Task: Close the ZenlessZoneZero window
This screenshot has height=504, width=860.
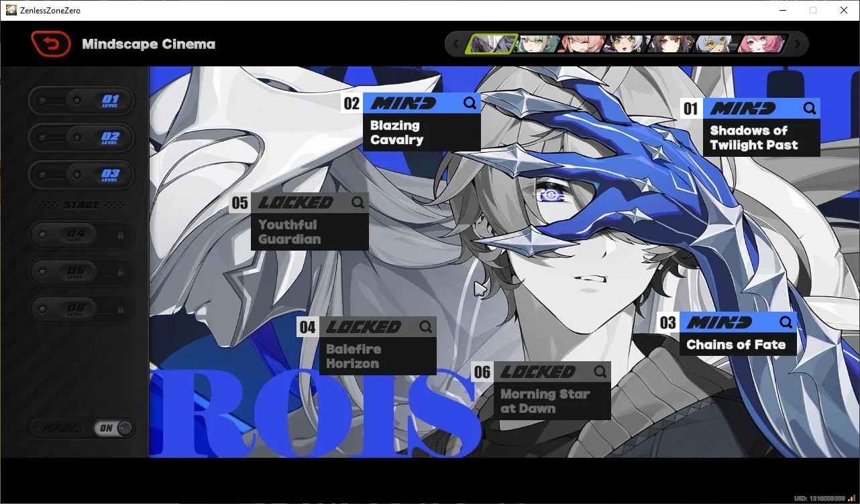Action: pyautogui.click(x=844, y=10)
